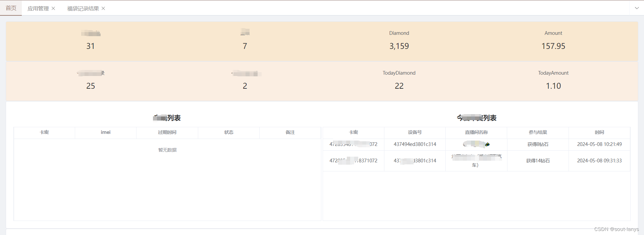Image resolution: width=644 pixels, height=235 pixels.
Task: Click the 直播间名称 column header
Action: click(476, 132)
